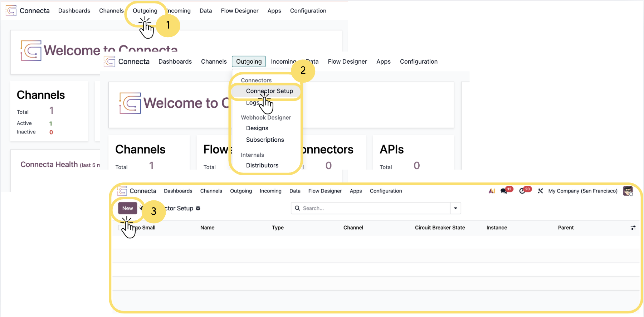Image resolution: width=644 pixels, height=317 pixels.
Task: Expand the search options dropdown arrow
Action: (x=455, y=208)
